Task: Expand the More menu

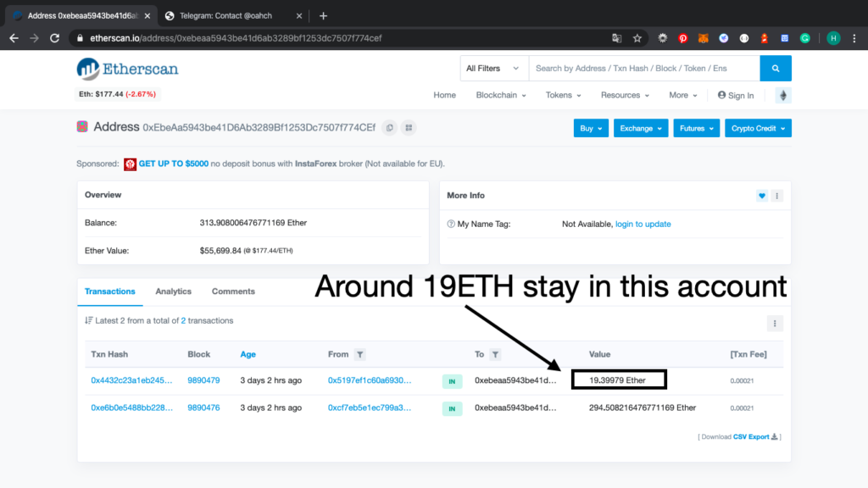Action: [682, 95]
